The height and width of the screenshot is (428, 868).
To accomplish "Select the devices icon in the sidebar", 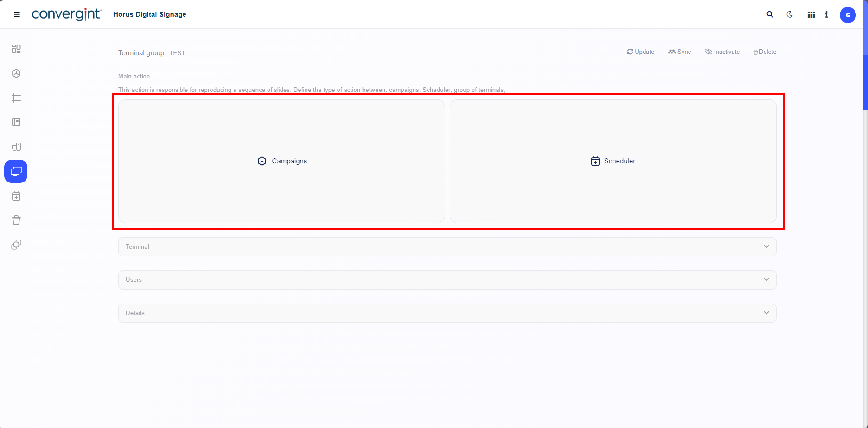I will click(16, 147).
